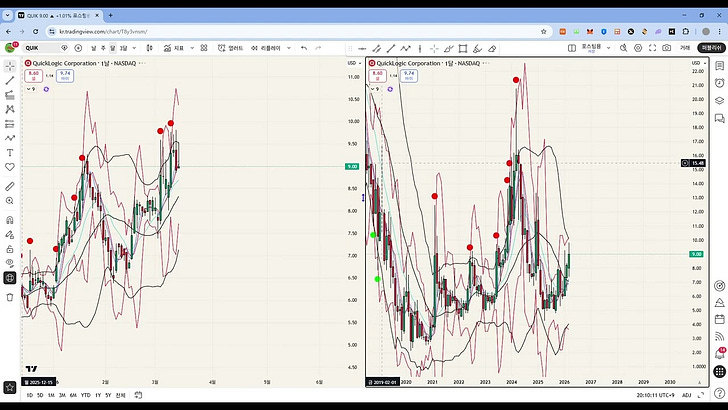Expand the indicators favorites dropdown arrow
The image size is (728, 410).
pyautogui.click(x=192, y=48)
